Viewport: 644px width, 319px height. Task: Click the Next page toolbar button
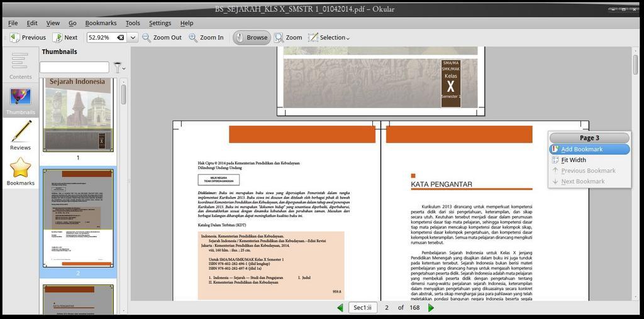(x=65, y=38)
